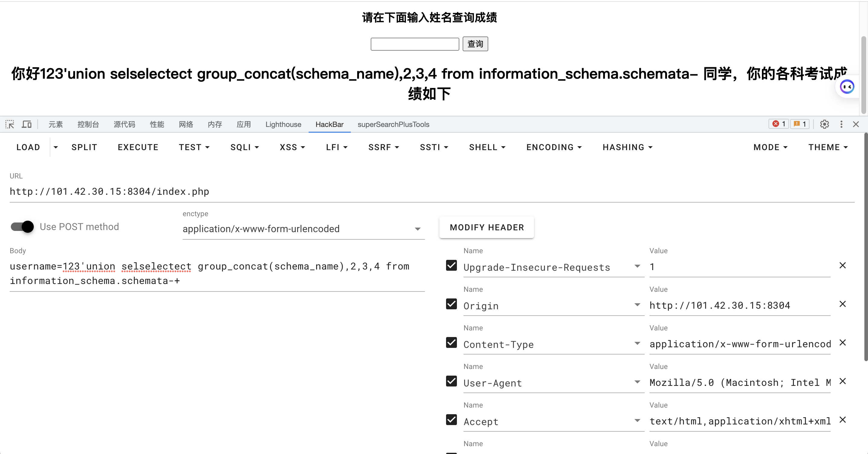Screen dimensions: 868x454
Task: Close the DevTools panel
Action: tap(856, 125)
